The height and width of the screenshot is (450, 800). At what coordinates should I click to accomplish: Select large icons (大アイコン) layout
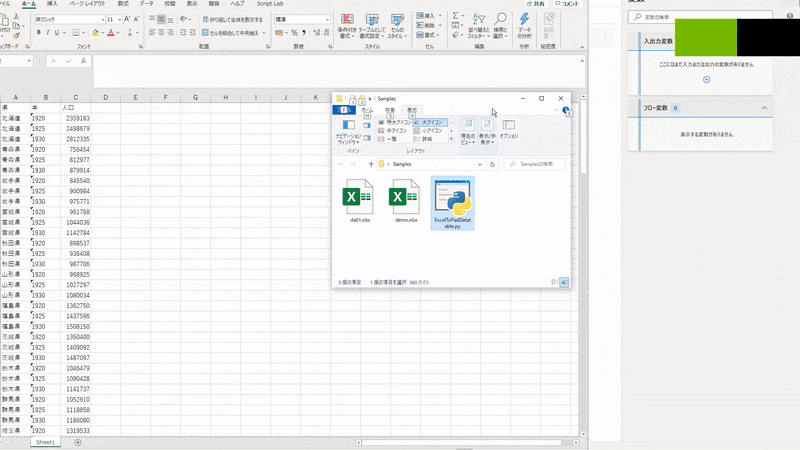click(x=430, y=122)
